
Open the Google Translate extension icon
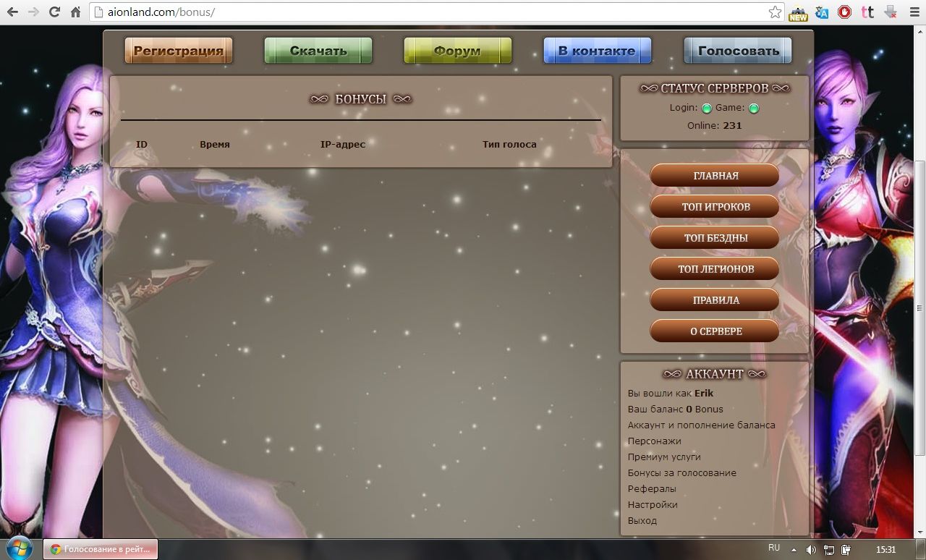[822, 12]
